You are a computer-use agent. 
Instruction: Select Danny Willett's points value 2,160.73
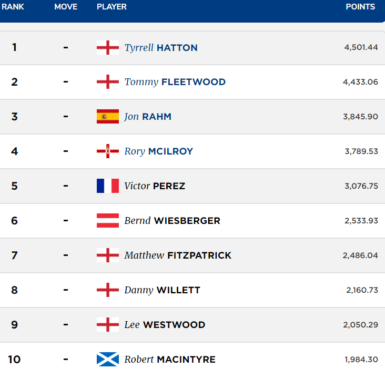[x=362, y=290]
